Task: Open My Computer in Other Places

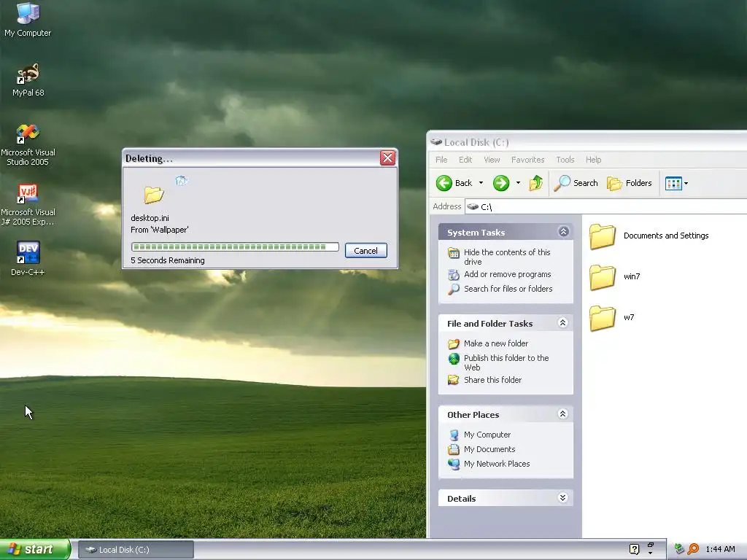Action: 487,435
